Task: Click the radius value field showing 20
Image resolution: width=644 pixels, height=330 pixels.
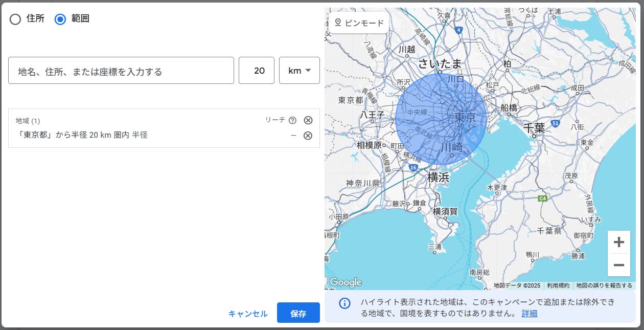Action: click(x=259, y=71)
